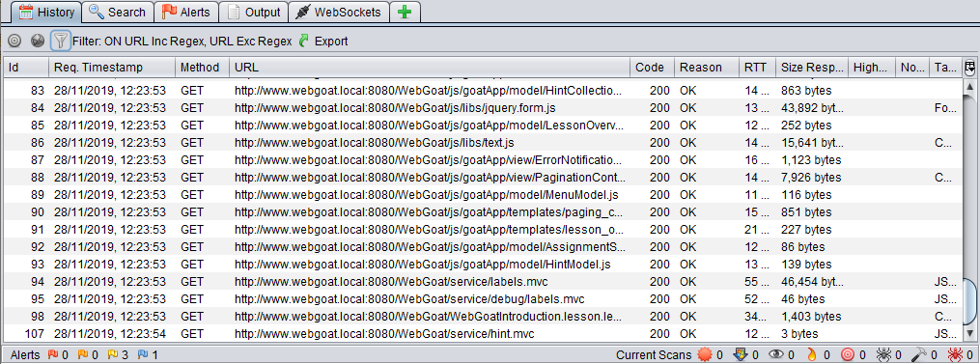Open the WebSockets tab
The width and height of the screenshot is (980, 364).
pyautogui.click(x=340, y=12)
